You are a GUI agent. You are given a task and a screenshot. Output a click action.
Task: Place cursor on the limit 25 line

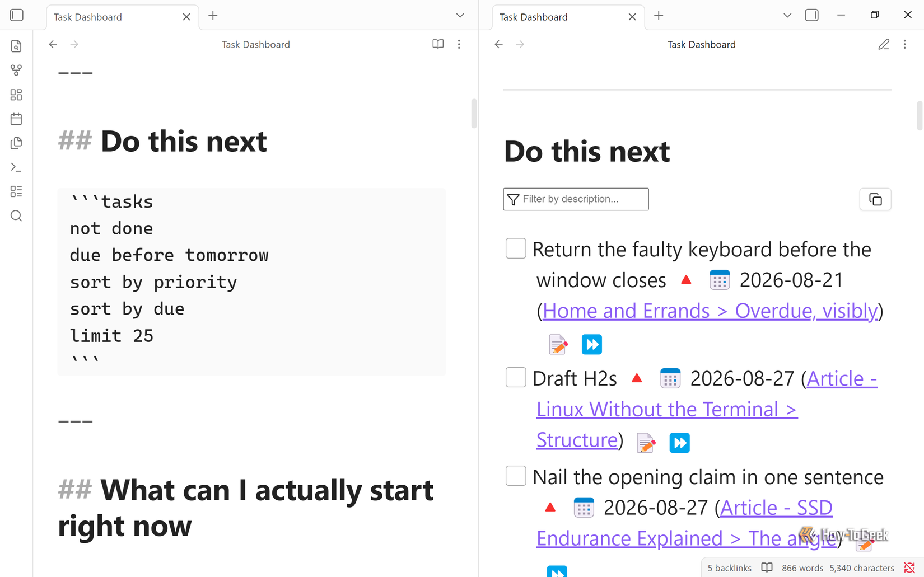click(111, 336)
